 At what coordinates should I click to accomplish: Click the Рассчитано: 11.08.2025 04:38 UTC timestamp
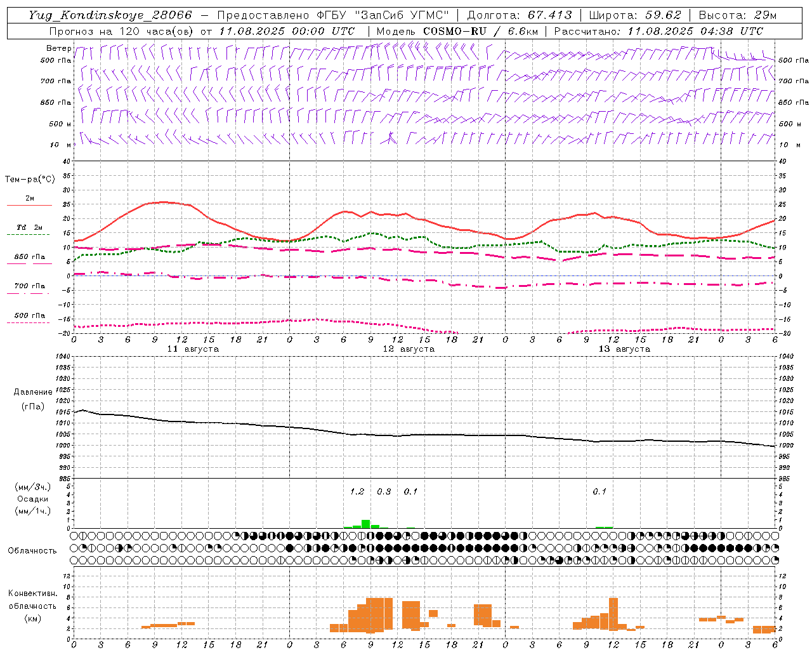click(658, 31)
